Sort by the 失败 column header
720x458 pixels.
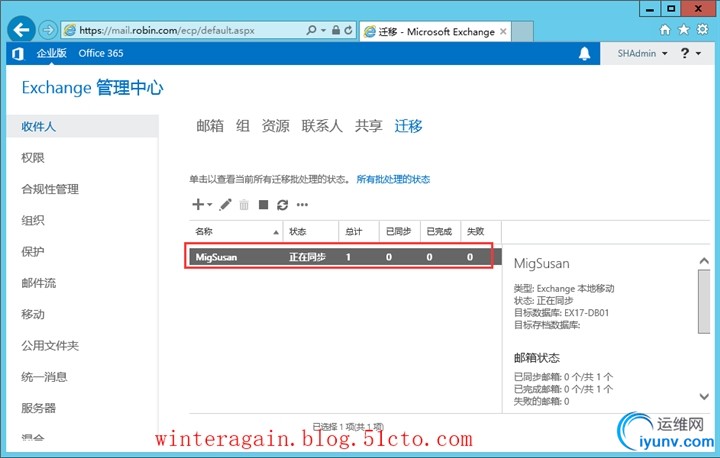[x=481, y=232]
